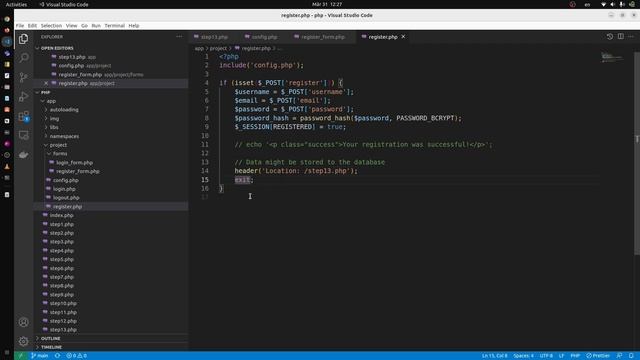Close register.php in Open Editors list

[46, 83]
